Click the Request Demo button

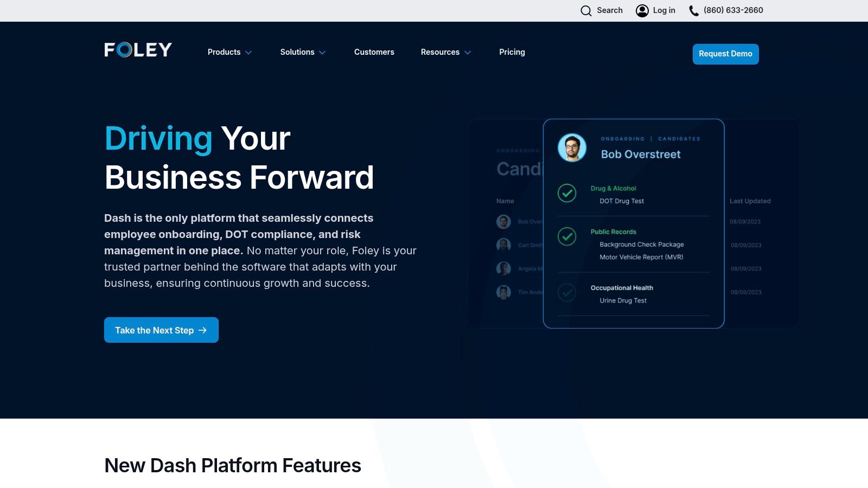point(726,54)
